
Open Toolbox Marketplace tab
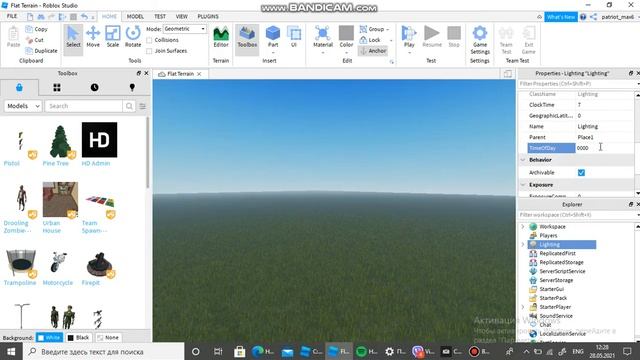(x=19, y=87)
